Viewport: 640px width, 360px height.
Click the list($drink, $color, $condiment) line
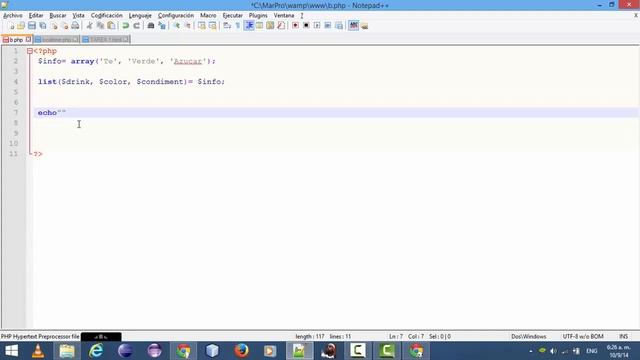[x=131, y=82]
